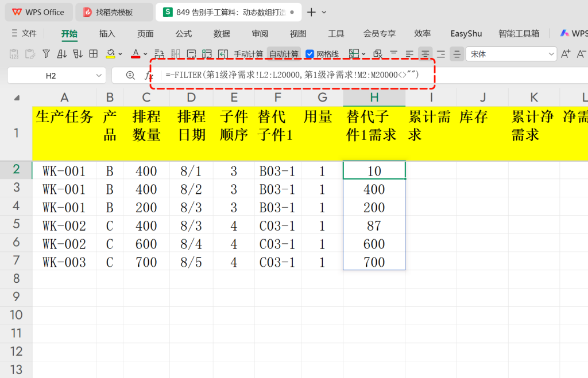Increase font size with A+ icon
588x378 pixels.
tap(566, 54)
